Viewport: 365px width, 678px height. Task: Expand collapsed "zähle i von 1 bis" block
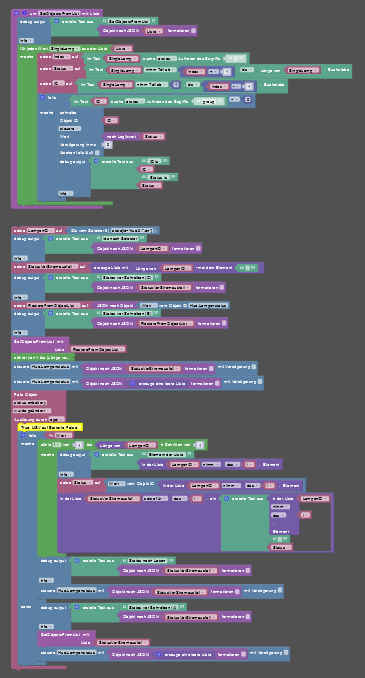click(43, 358)
